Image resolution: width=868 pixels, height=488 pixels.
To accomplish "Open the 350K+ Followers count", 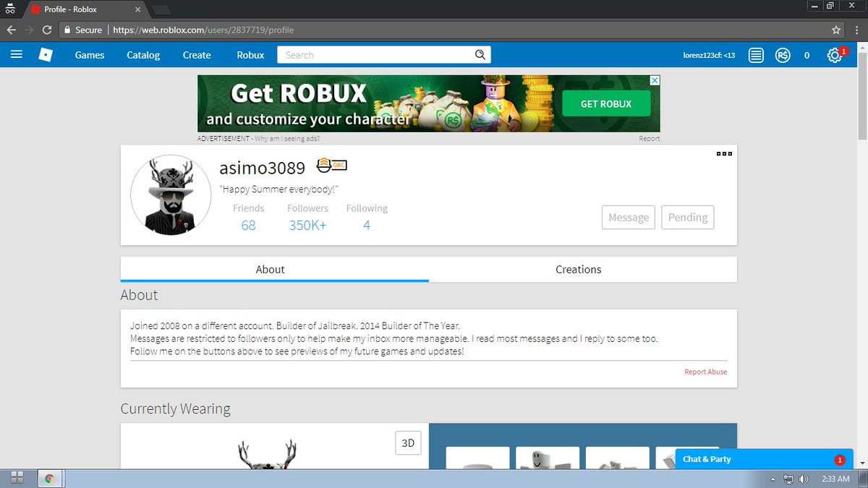I will (307, 225).
